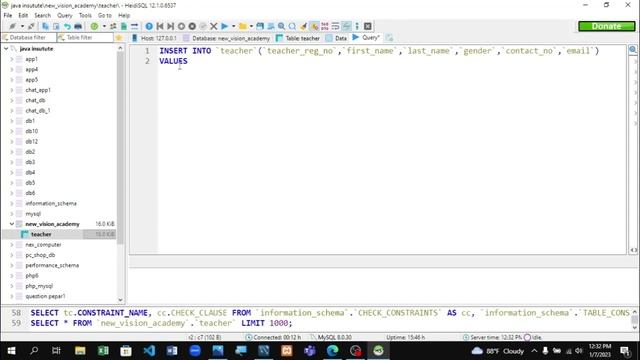
Task: Open the Search menu
Action: (x=42, y=15)
